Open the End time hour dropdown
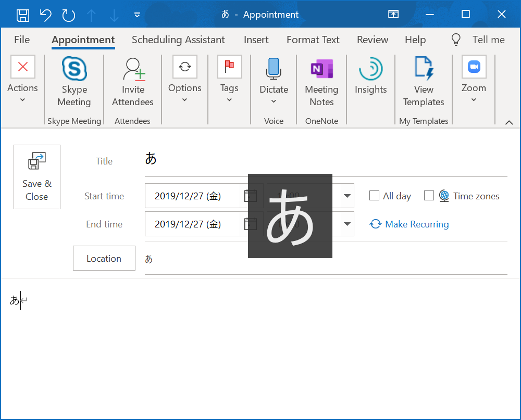 [x=347, y=224]
